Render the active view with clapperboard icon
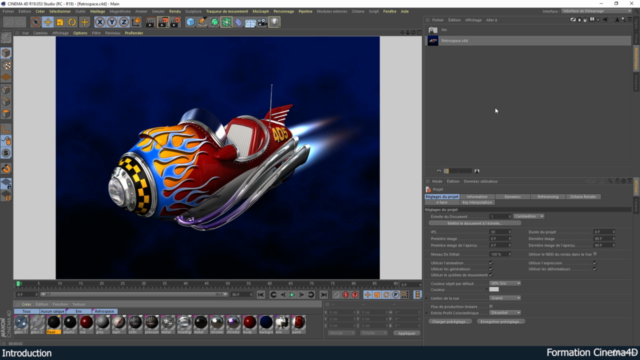640x360 pixels. [151, 22]
